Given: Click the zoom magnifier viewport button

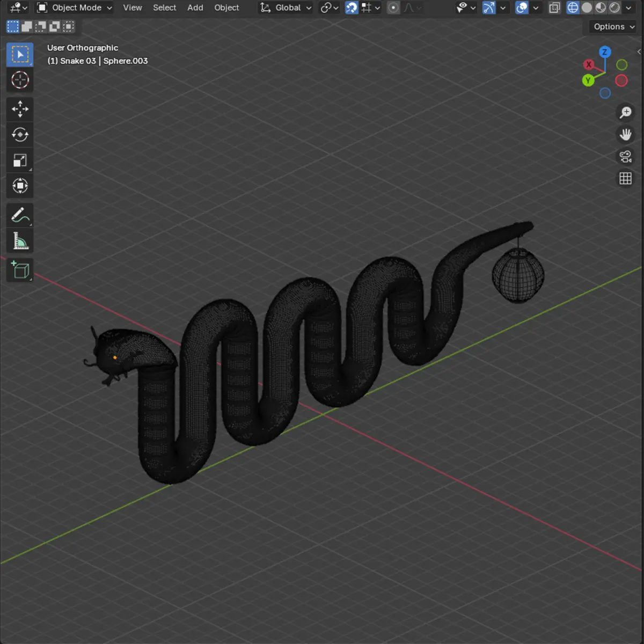Looking at the screenshot, I should [625, 112].
